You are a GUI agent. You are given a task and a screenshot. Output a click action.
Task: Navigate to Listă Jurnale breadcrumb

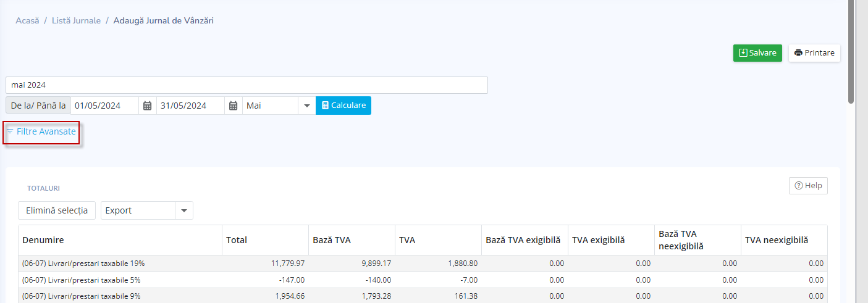76,20
